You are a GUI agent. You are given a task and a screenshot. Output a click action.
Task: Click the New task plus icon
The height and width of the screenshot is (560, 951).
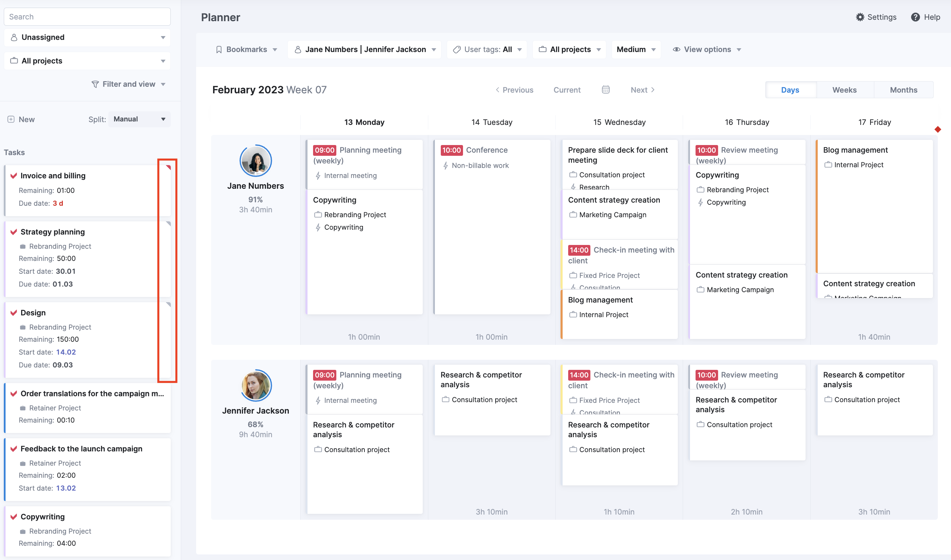(11, 119)
